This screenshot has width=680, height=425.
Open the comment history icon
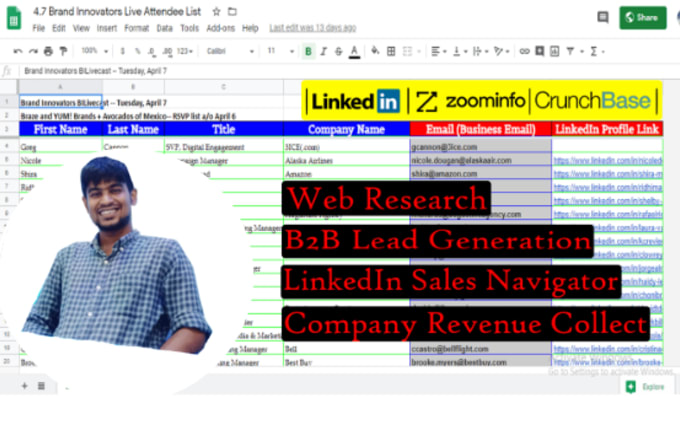[x=602, y=17]
